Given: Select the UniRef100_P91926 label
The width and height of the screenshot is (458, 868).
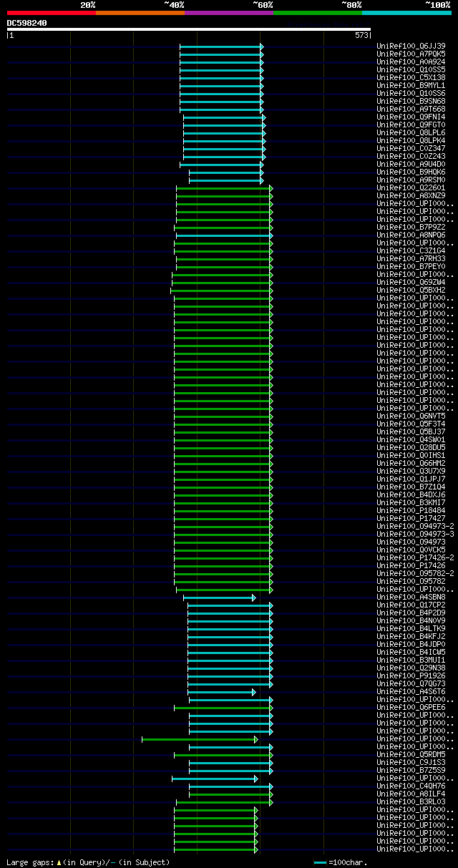Looking at the screenshot, I should [411, 676].
